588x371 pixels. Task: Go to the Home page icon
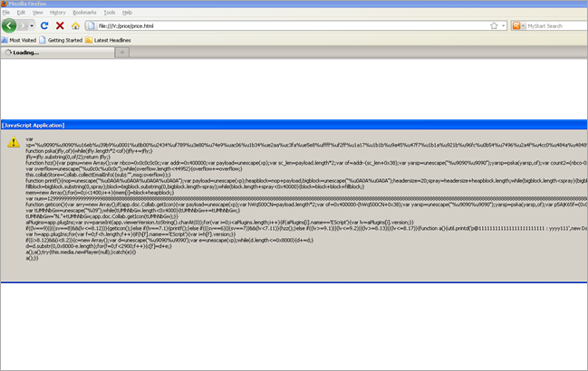(x=76, y=26)
